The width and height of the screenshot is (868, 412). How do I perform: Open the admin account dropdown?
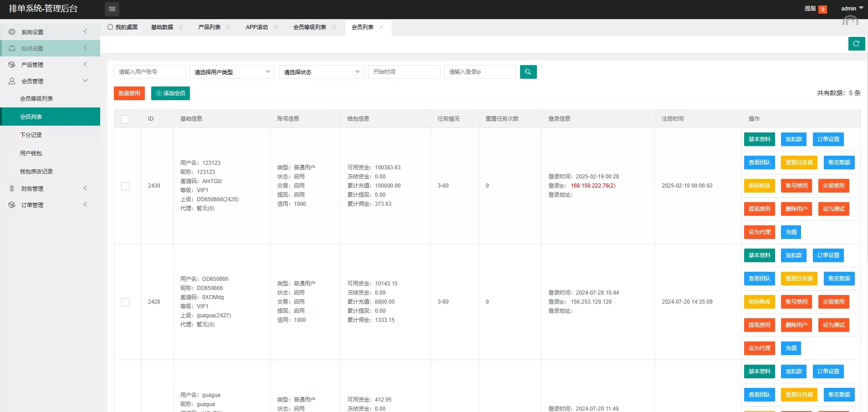852,9
